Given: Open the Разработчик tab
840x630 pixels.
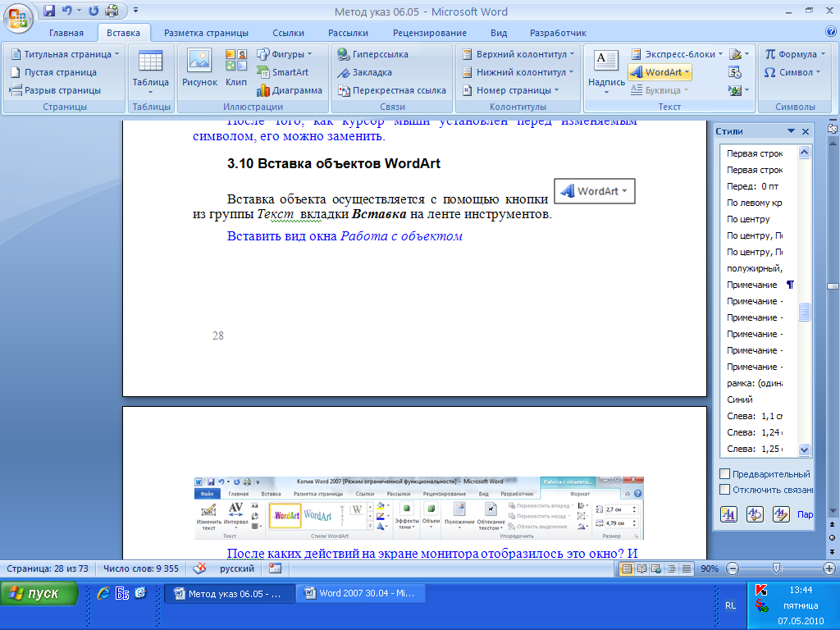Looking at the screenshot, I should [558, 33].
